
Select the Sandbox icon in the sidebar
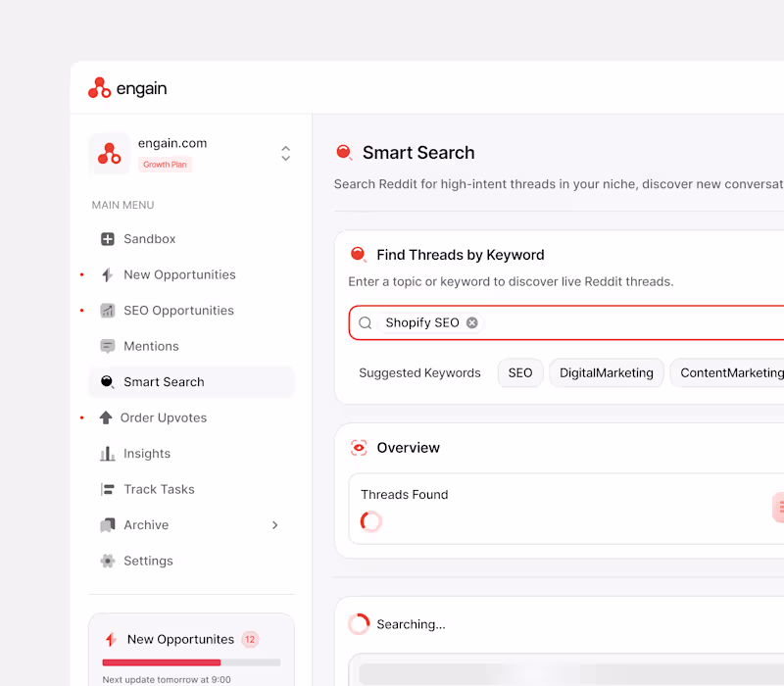[x=106, y=238]
